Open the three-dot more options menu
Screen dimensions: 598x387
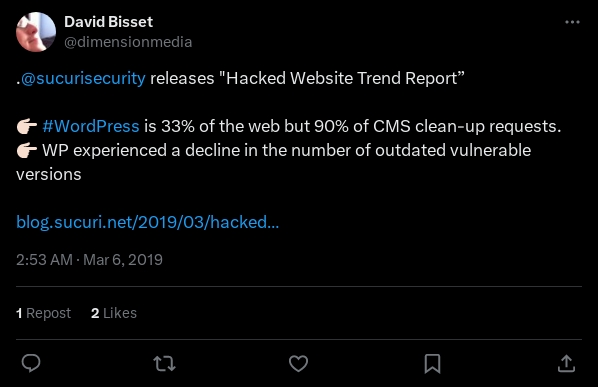(572, 22)
